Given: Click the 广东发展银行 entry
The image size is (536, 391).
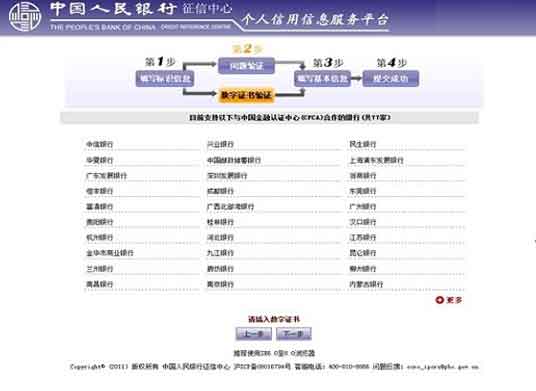Looking at the screenshot, I should [106, 176].
